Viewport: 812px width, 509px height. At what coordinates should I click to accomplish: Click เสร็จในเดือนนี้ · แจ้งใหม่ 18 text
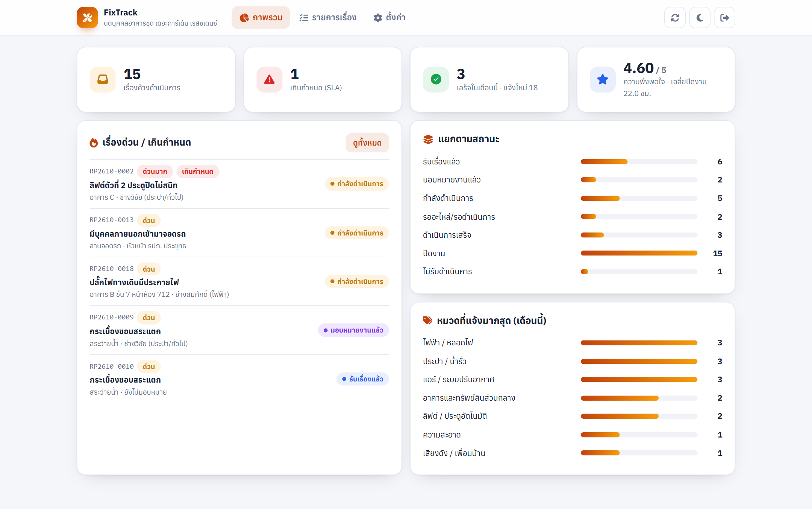coord(497,88)
